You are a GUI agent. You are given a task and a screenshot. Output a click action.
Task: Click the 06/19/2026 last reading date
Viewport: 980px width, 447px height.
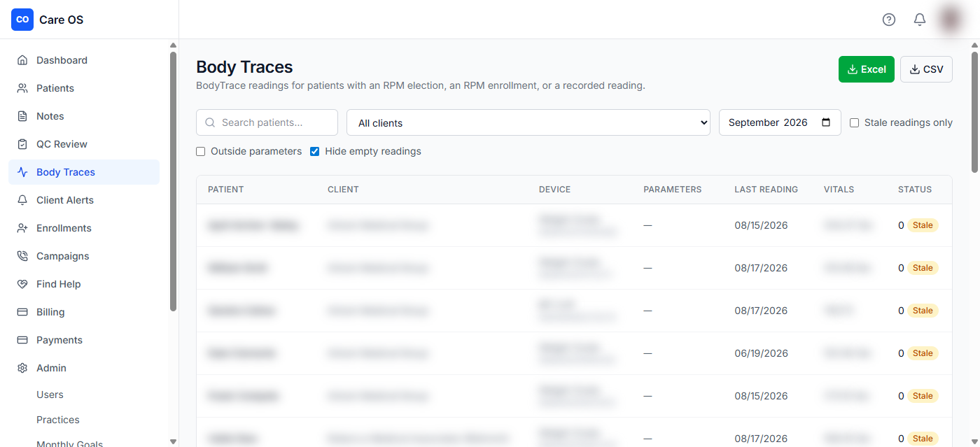pos(761,353)
